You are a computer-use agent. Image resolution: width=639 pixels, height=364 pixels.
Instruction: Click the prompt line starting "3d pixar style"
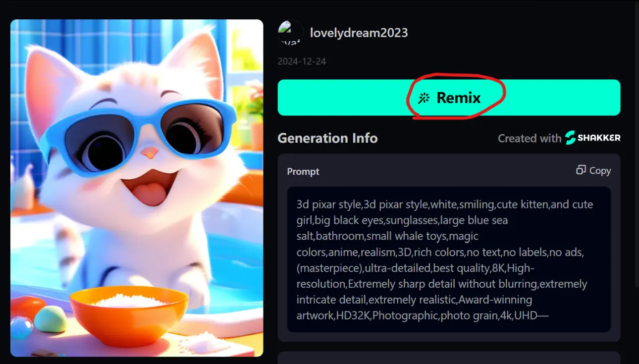click(445, 204)
